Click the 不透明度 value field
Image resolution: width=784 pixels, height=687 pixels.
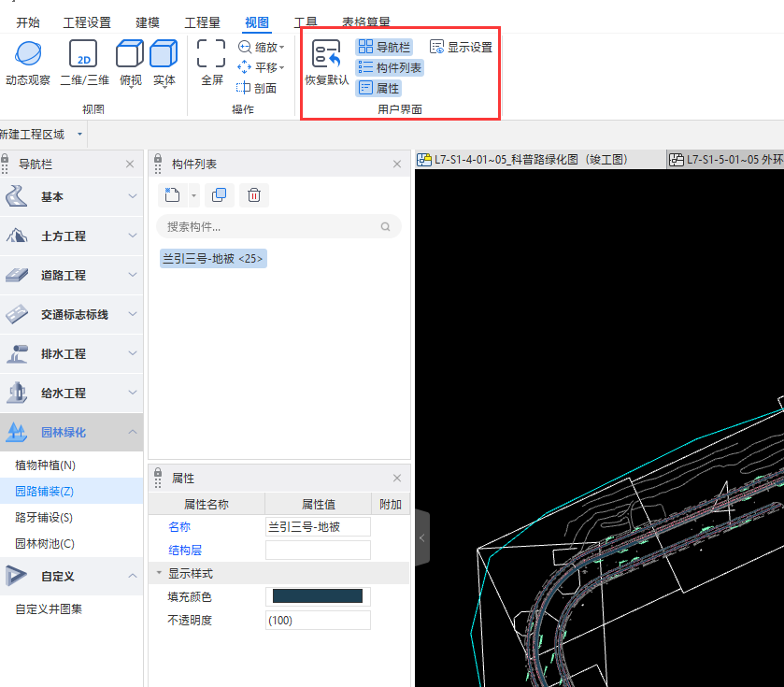[x=318, y=620]
